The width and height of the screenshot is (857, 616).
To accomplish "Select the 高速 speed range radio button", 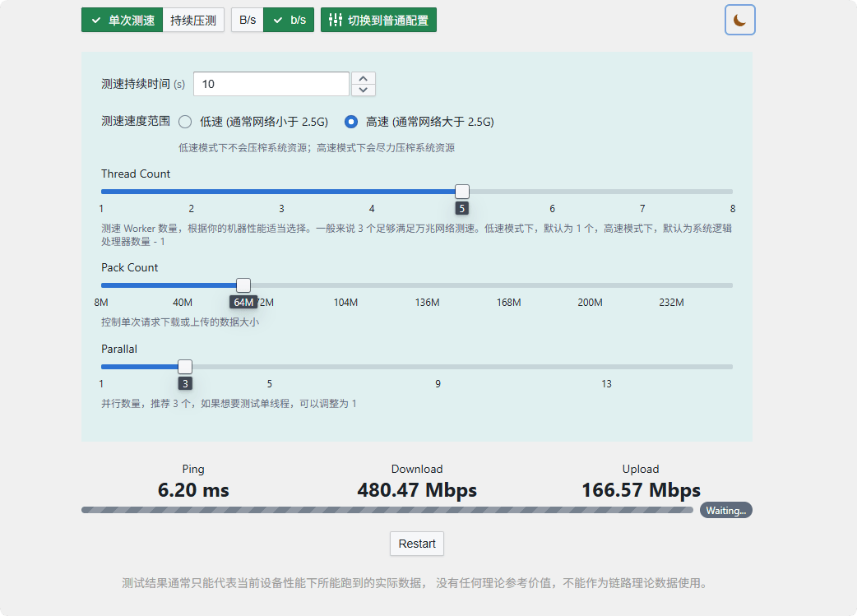I will (x=352, y=122).
